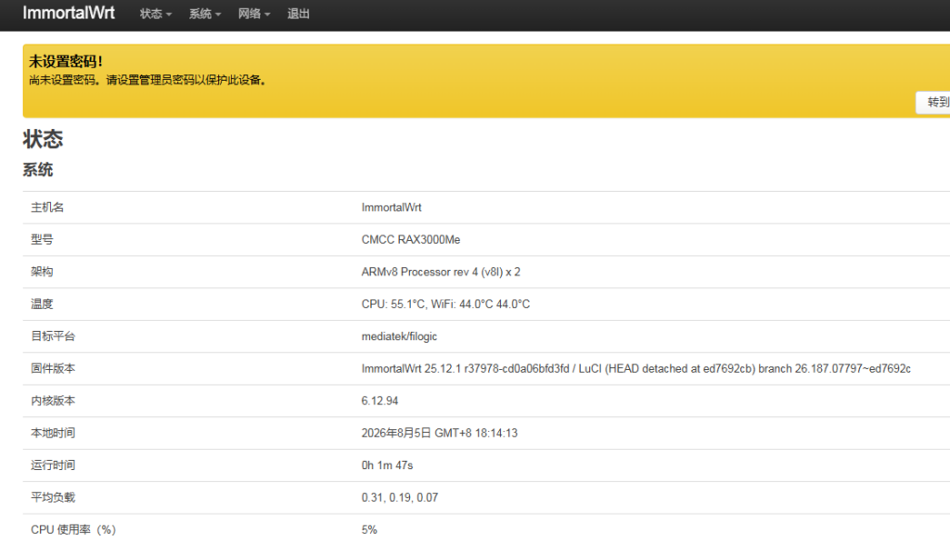Select uptime value 0h 1m 47s
This screenshot has width=950, height=560.
point(387,465)
